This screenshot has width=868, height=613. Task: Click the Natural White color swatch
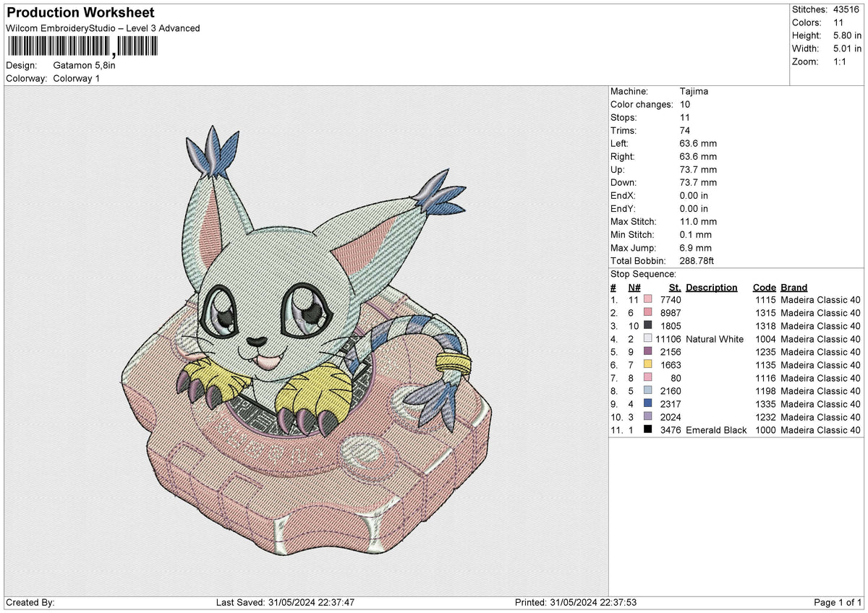(648, 339)
